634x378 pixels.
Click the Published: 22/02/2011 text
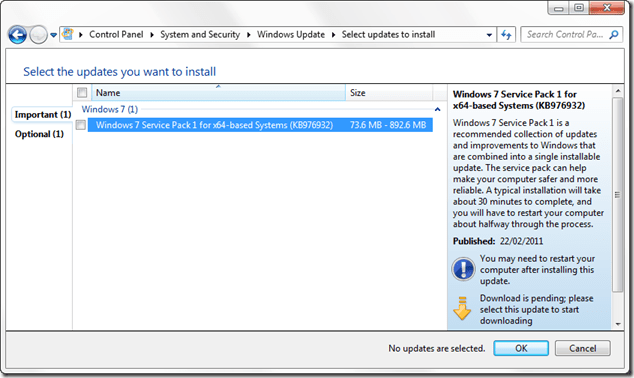tap(498, 241)
